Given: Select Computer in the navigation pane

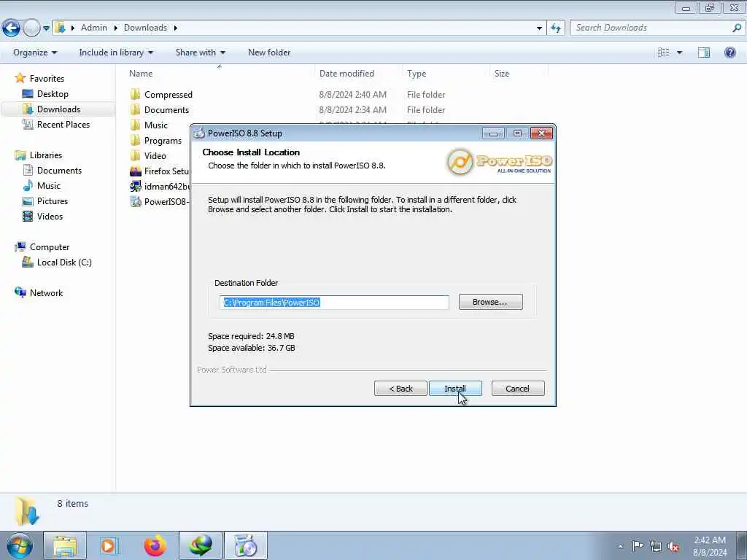Looking at the screenshot, I should click(50, 247).
